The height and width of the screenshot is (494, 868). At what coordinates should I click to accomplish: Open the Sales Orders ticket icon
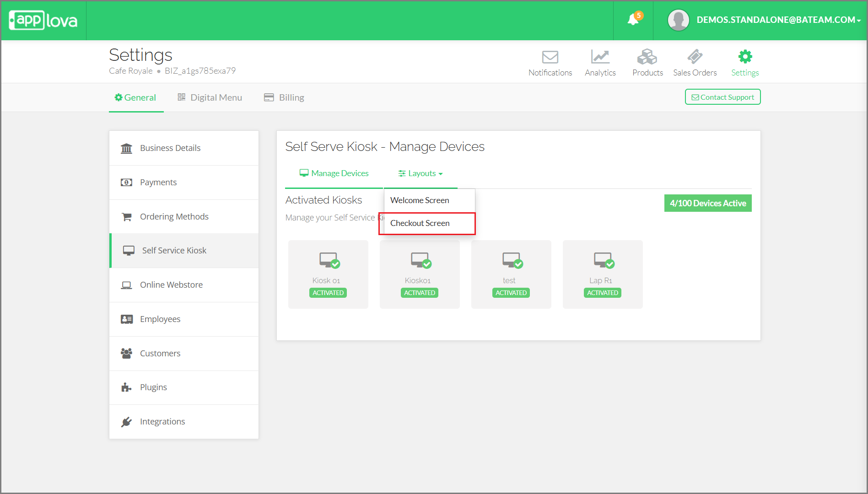695,57
